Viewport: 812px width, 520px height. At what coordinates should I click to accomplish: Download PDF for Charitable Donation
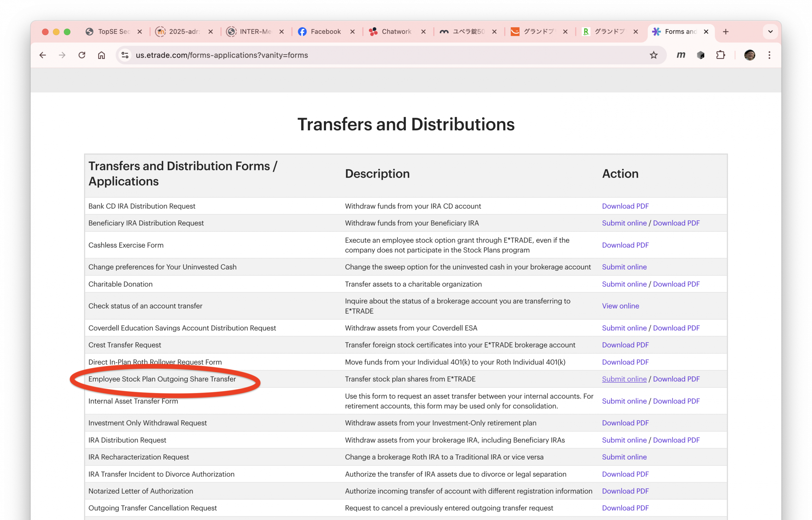[676, 284]
